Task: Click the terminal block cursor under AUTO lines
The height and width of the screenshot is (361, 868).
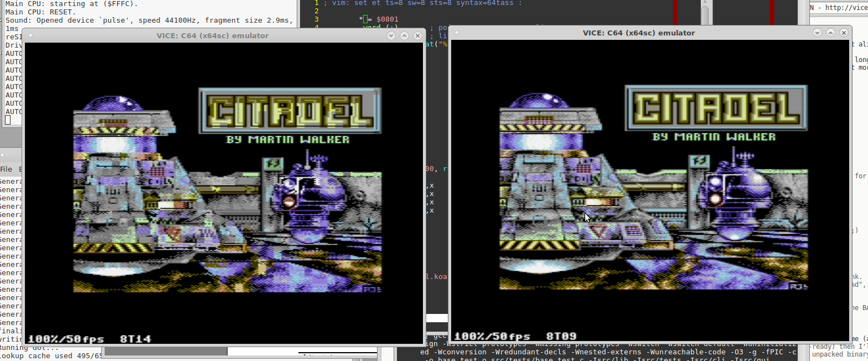Action: (8, 120)
